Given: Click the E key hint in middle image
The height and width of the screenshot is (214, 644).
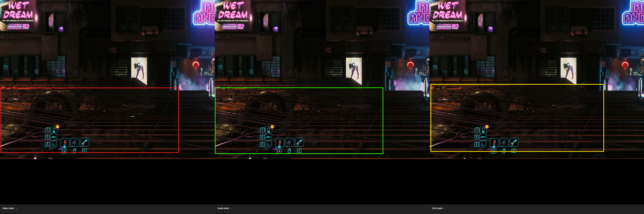Looking at the screenshot, I should [x=299, y=151].
